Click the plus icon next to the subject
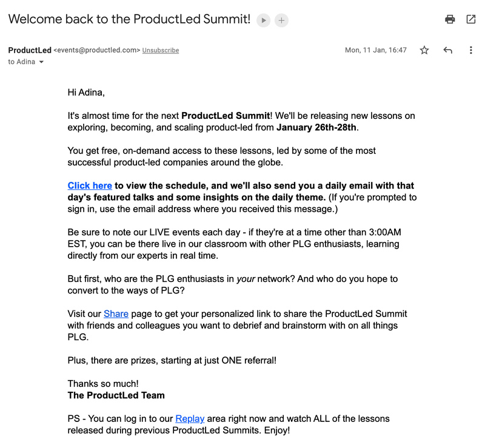The image size is (485, 448). (x=281, y=20)
